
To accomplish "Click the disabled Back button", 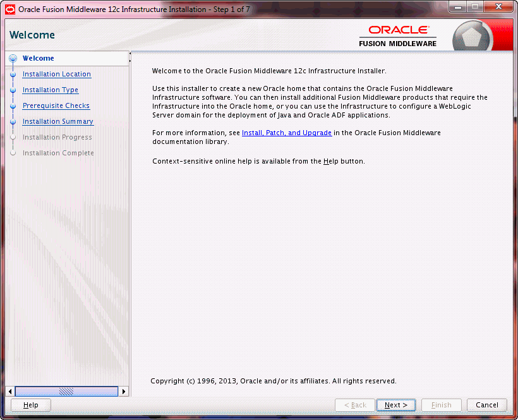I will point(355,405).
